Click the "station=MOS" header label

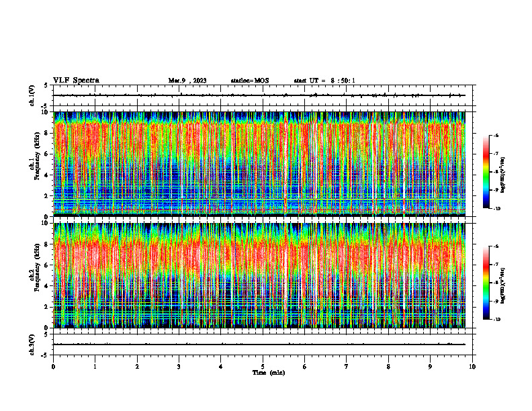[x=250, y=81]
